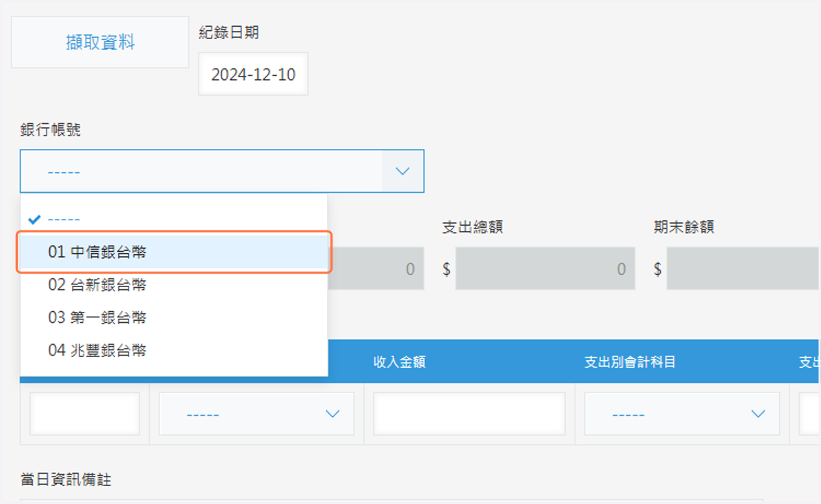Click the 期末餘額 amount field
821x504 pixels.
(x=744, y=269)
